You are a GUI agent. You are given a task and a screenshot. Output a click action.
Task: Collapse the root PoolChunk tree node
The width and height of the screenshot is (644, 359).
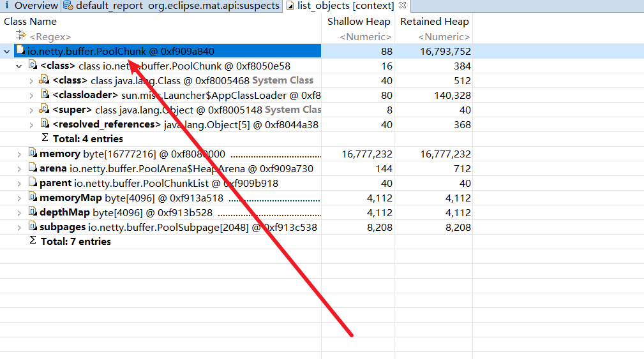click(x=7, y=51)
